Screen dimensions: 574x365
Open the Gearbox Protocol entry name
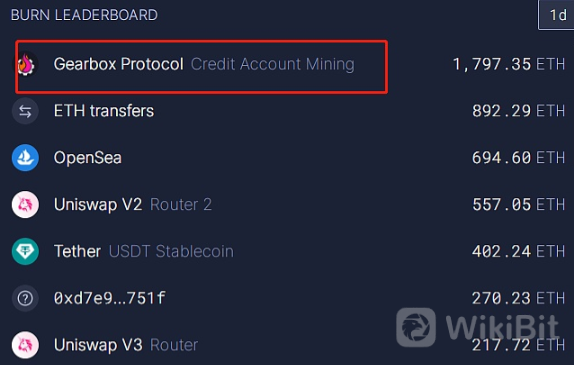click(x=118, y=64)
